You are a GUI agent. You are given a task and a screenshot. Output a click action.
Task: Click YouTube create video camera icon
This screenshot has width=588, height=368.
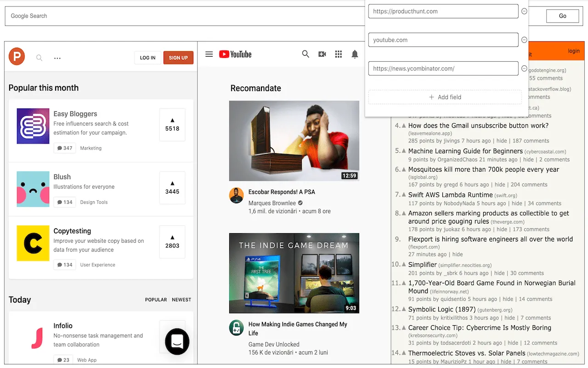[322, 54]
